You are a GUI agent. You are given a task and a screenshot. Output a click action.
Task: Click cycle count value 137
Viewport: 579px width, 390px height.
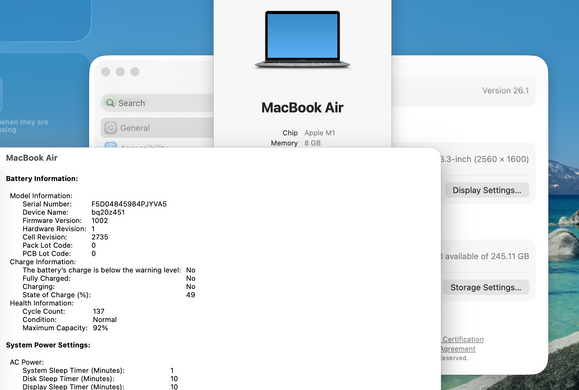pos(99,311)
